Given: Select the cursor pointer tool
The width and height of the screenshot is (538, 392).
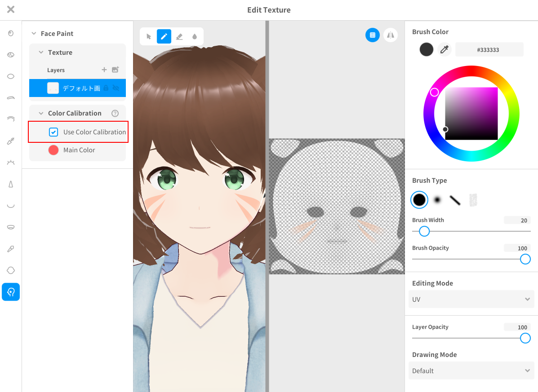Looking at the screenshot, I should point(149,36).
